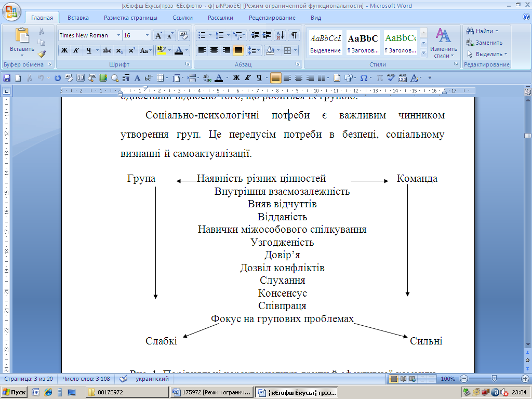Screen dimensions: 532x399
Task: Open the bullets list dropdown arrow
Action: tap(210, 35)
